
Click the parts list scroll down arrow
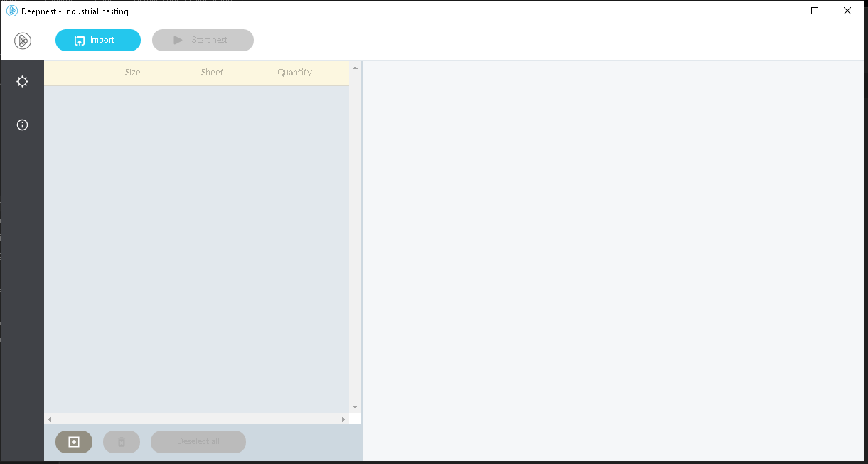355,407
